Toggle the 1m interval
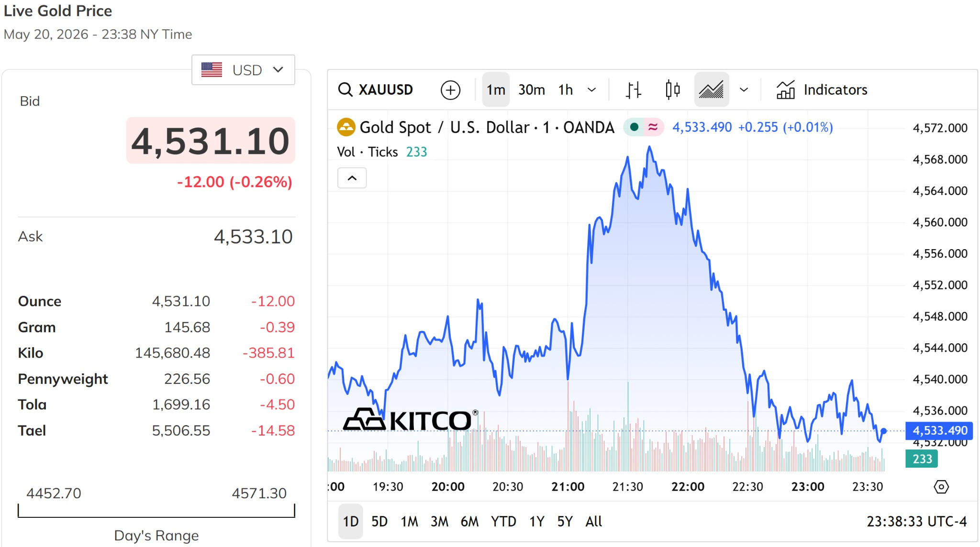Viewport: 980px width, 547px height. (496, 90)
